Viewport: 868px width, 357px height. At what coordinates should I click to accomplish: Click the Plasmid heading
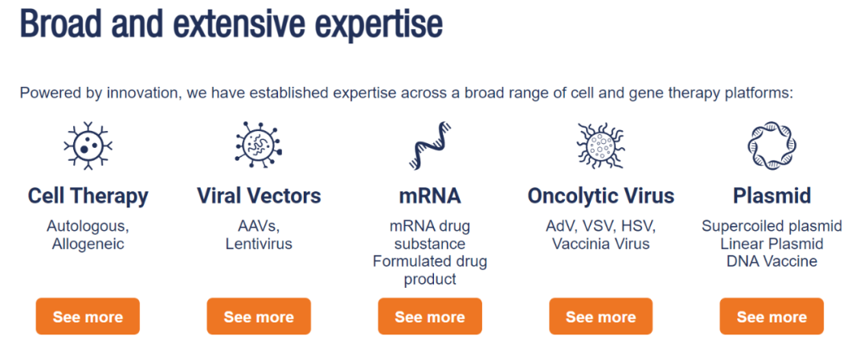772,195
